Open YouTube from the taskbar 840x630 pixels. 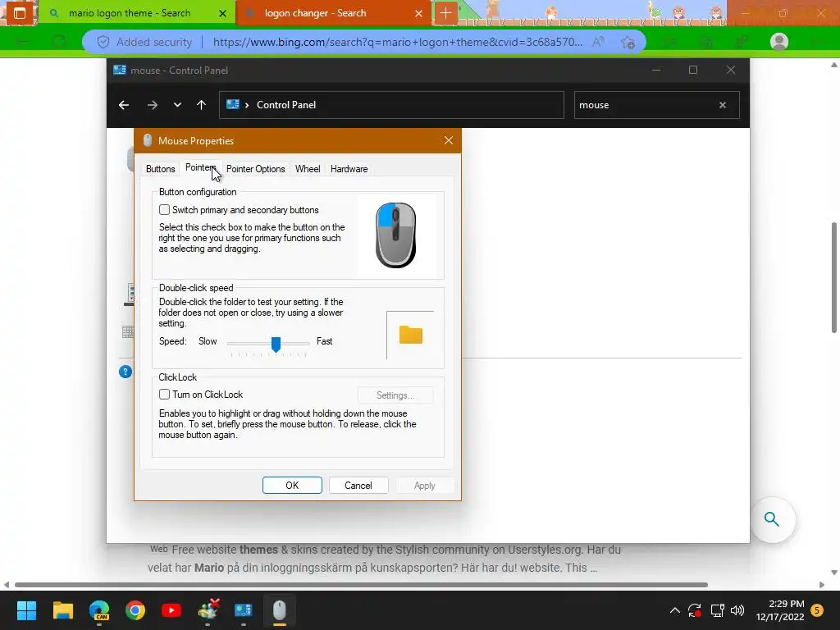[171, 610]
